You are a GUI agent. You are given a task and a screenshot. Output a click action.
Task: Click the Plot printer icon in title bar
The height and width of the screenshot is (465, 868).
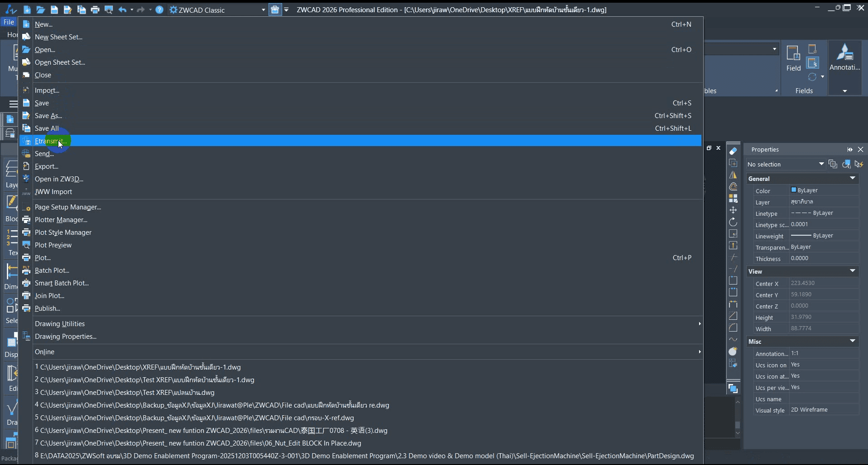click(x=95, y=9)
